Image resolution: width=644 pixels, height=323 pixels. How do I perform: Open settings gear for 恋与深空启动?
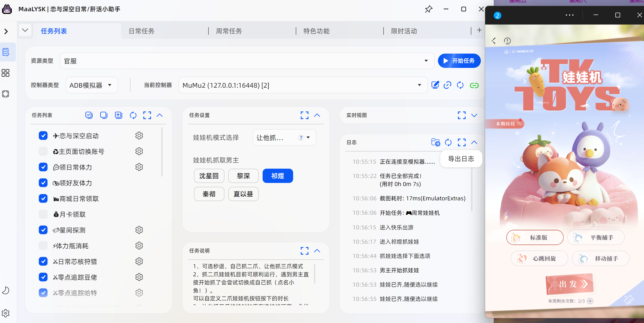139,136
